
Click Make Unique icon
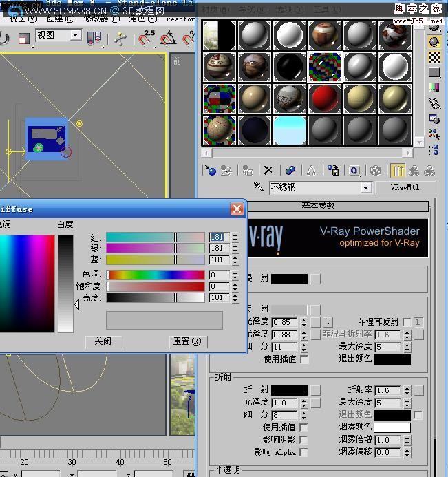pyautogui.click(x=312, y=171)
